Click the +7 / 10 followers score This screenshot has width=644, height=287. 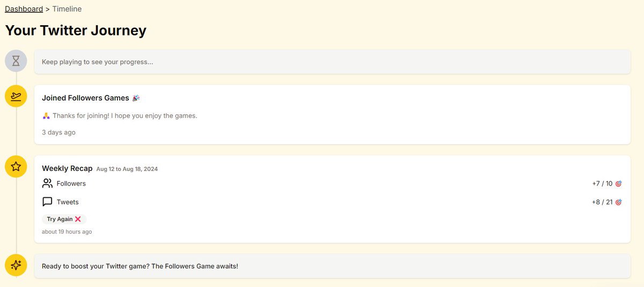coord(602,183)
